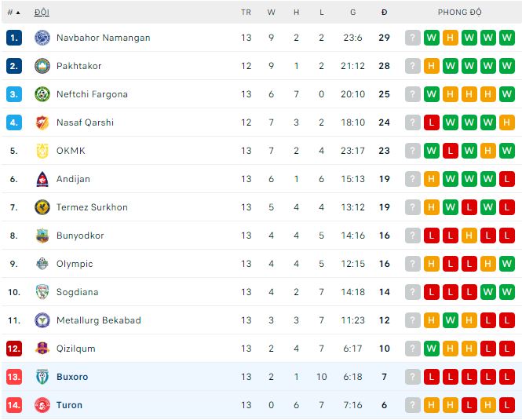
Task: Sort standings by # column header
Action: coord(13,13)
